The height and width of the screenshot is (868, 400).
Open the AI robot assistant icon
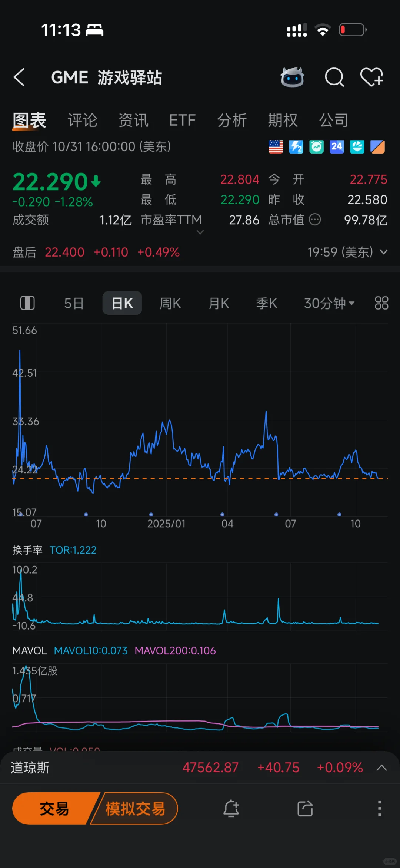point(292,77)
